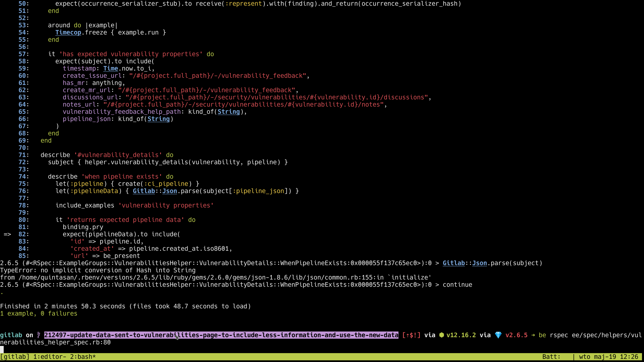The image size is (644, 362).
Task: Click the execution arrow marker beside line 82
Action: 7,234
